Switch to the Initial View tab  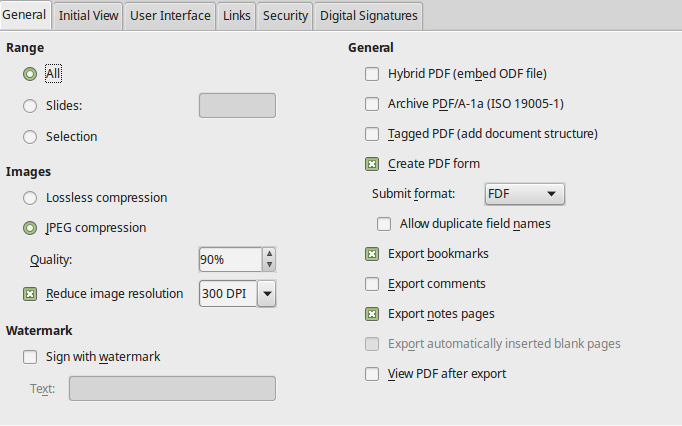[88, 16]
